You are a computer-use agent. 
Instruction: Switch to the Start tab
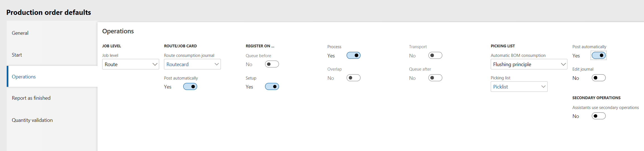tap(17, 55)
